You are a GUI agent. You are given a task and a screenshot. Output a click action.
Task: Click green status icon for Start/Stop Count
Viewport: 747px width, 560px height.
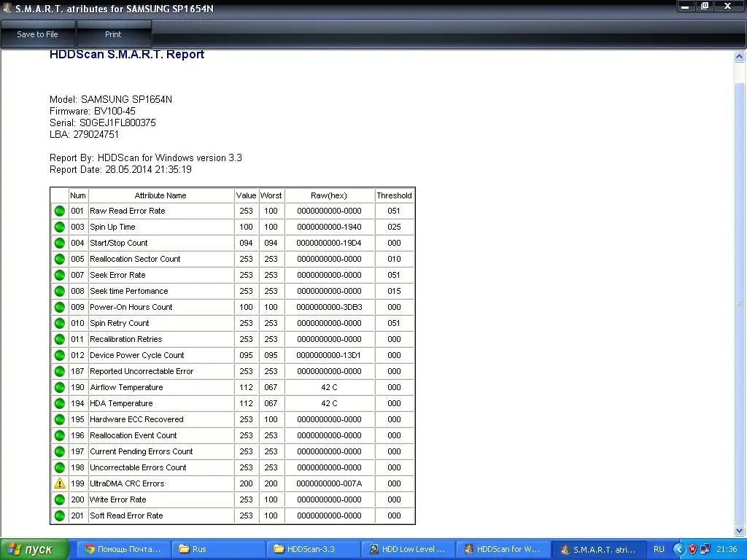[60, 243]
